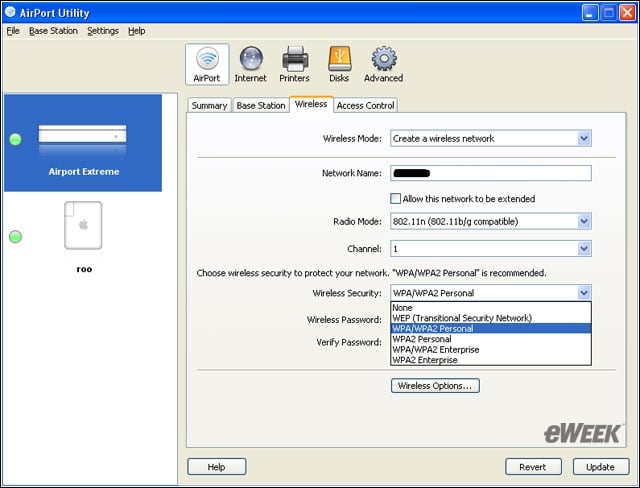Choose WPA2 Personal in the list
This screenshot has height=488, width=640.
click(491, 339)
